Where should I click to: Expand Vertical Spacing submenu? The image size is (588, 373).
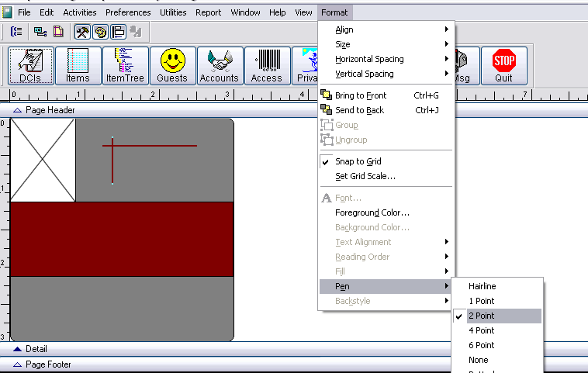[386, 74]
